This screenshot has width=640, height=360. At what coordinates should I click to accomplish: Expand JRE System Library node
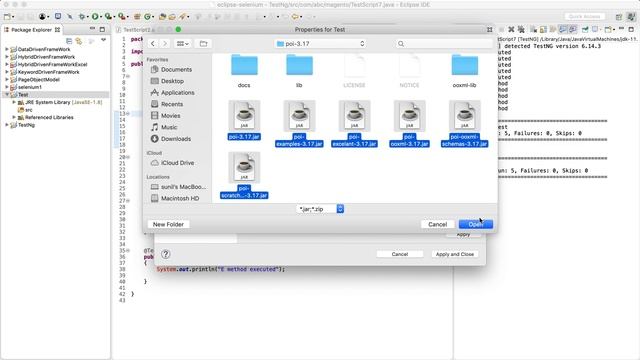coord(14,102)
